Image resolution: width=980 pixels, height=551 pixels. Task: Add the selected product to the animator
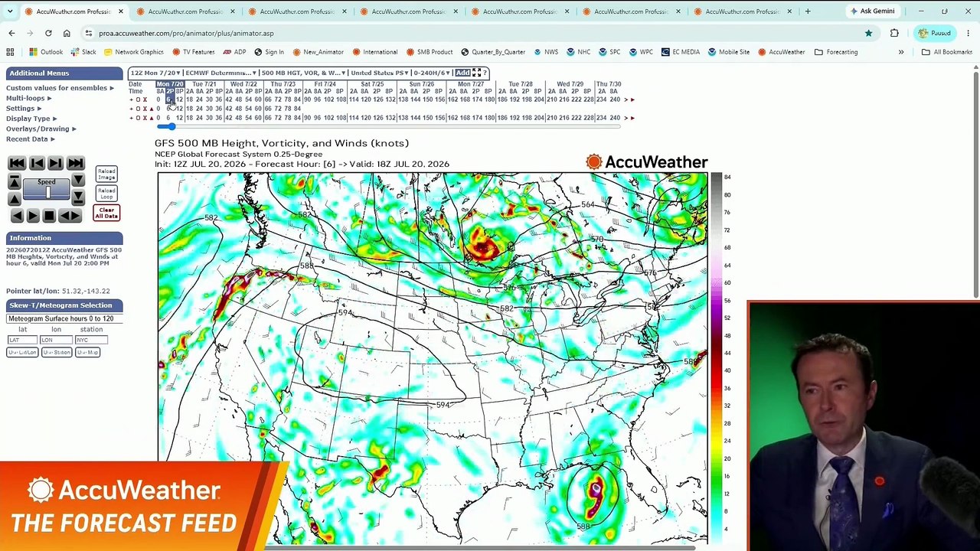pos(462,73)
